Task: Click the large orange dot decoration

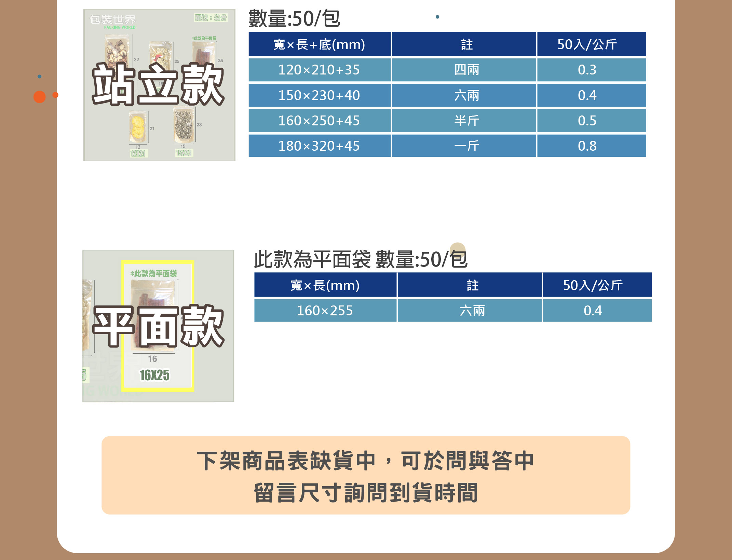Action: click(40, 97)
